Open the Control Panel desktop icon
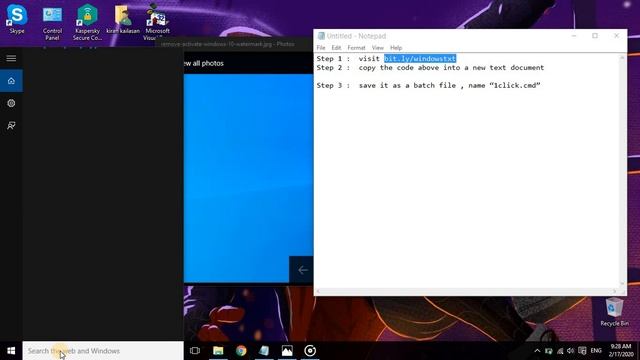640x360 pixels. (x=52, y=22)
